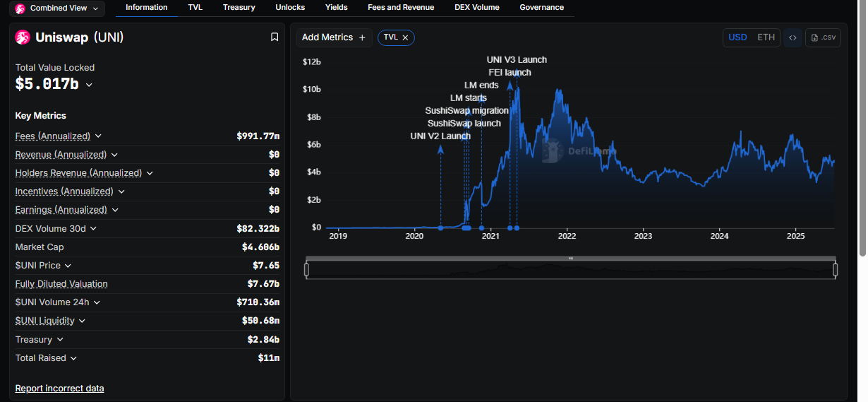Expand the Treasury row
868x402 pixels.
pos(59,340)
